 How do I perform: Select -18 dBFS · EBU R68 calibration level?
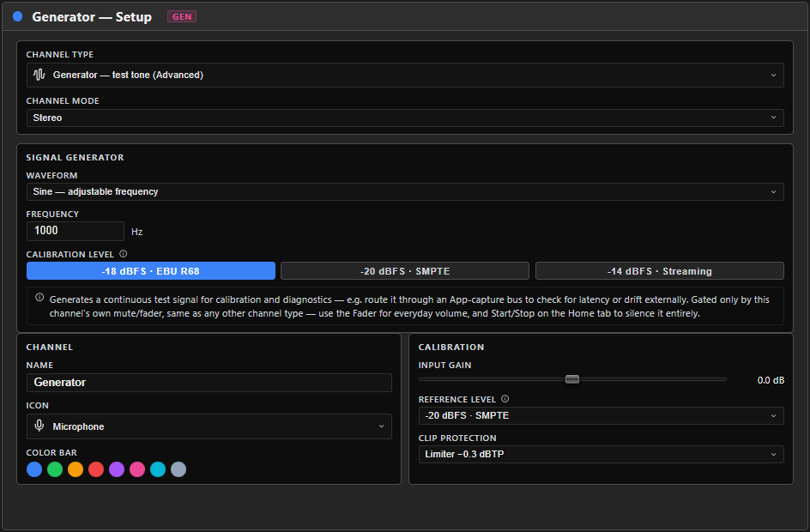tap(151, 271)
